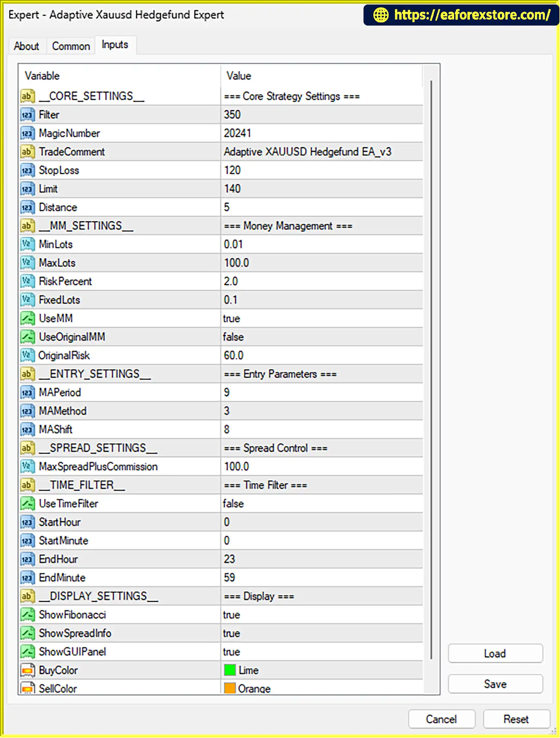Click the integer icon beside MAPeriod
Viewport: 560px width, 738px height.
click(27, 393)
